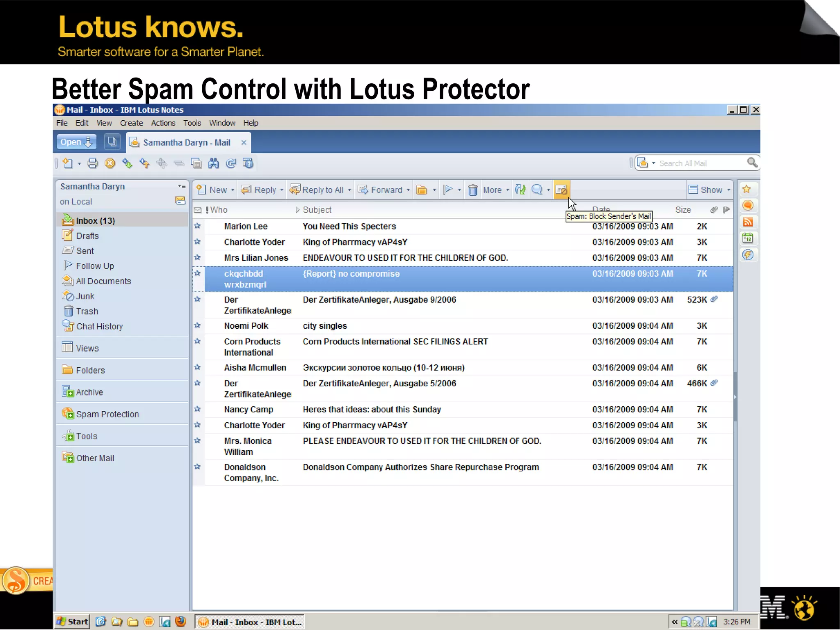840x630 pixels.
Task: Expand the More dropdown arrow
Action: [507, 190]
